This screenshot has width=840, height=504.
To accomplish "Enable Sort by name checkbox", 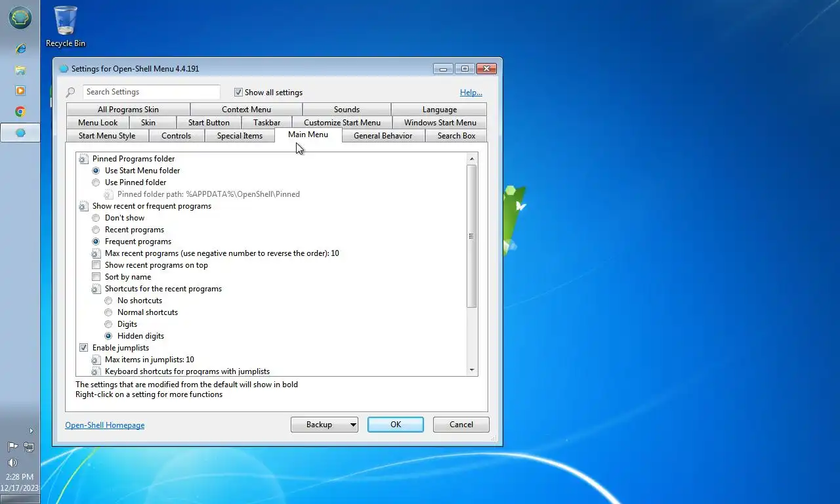I will coord(96,277).
